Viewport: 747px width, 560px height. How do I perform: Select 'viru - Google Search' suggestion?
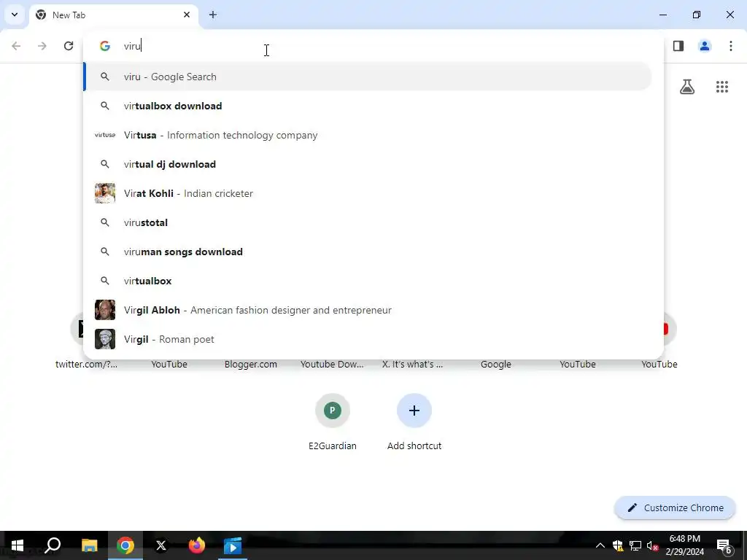368,77
